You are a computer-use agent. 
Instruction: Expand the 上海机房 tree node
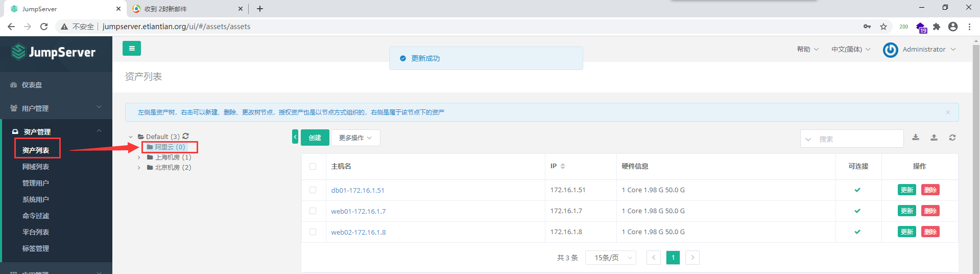(x=139, y=157)
